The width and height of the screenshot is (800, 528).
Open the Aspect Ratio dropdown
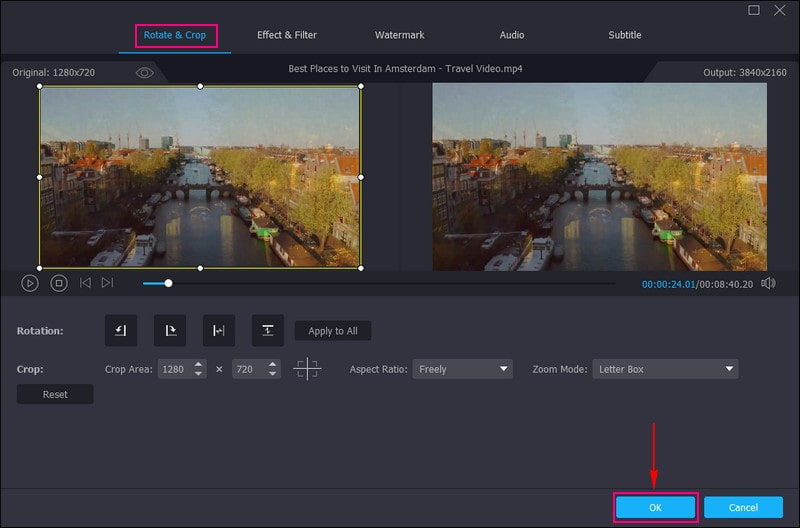[463, 369]
